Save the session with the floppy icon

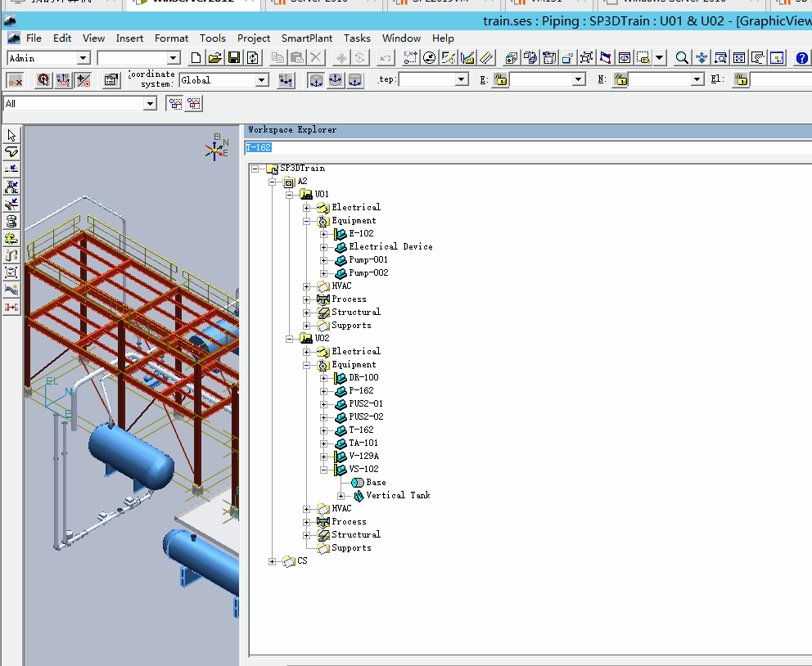coord(234,58)
